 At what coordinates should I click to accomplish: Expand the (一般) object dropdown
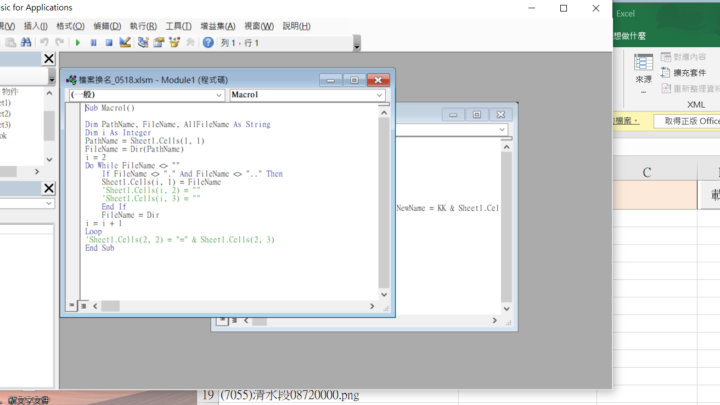point(218,95)
